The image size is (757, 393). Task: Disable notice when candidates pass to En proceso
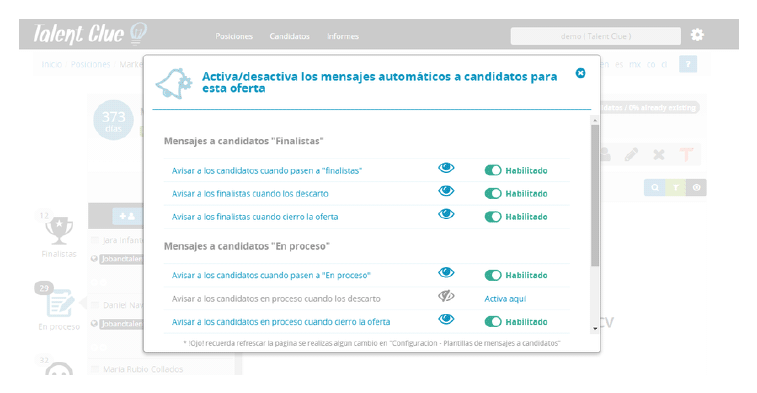[493, 275]
